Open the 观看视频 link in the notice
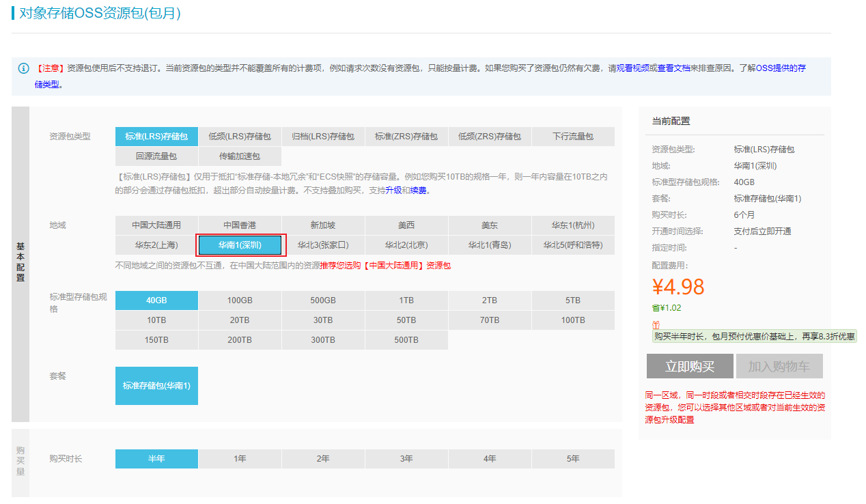Screen dimensions: 866x504 point(632,68)
